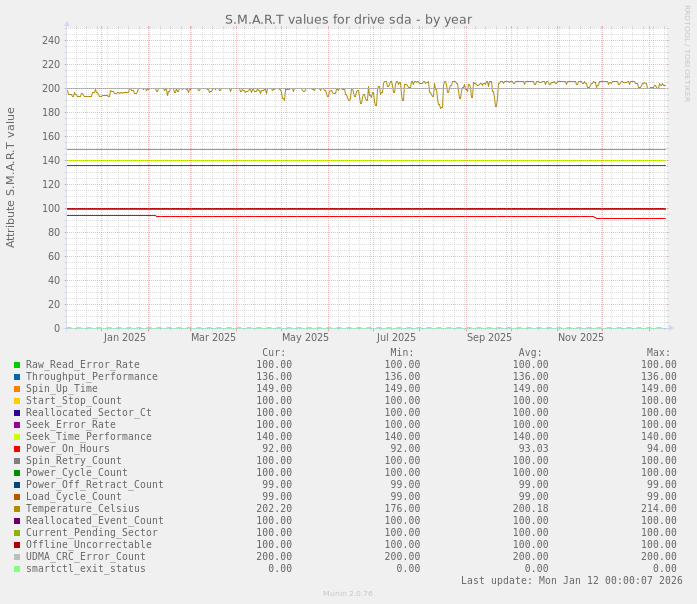Click the Jan 2025 x-axis marker
Viewport: 697px width, 604px height.
pos(124,338)
